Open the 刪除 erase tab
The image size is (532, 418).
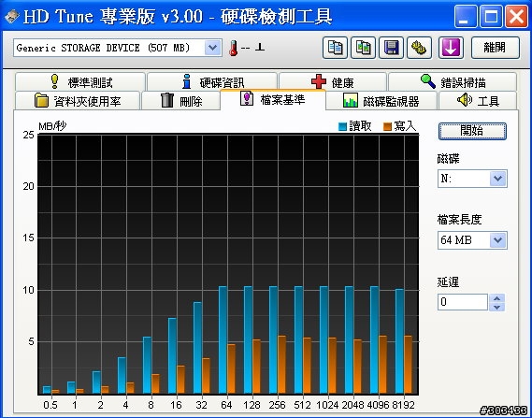pos(180,101)
